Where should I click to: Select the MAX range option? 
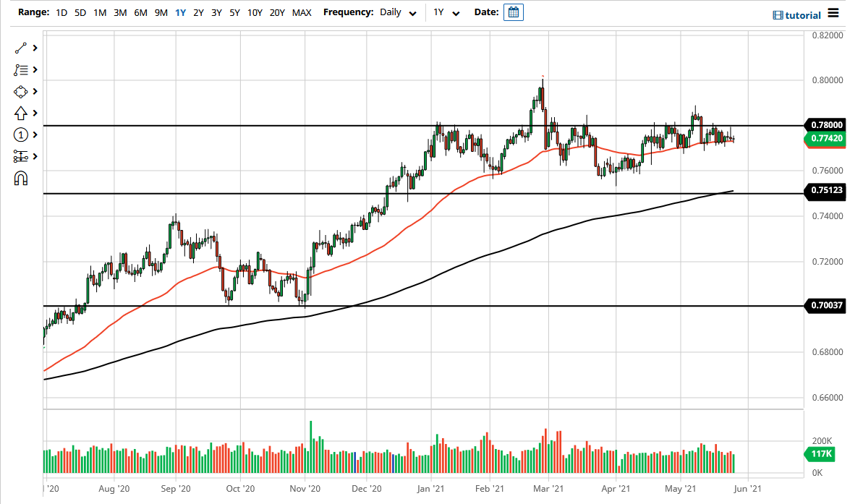pyautogui.click(x=302, y=12)
